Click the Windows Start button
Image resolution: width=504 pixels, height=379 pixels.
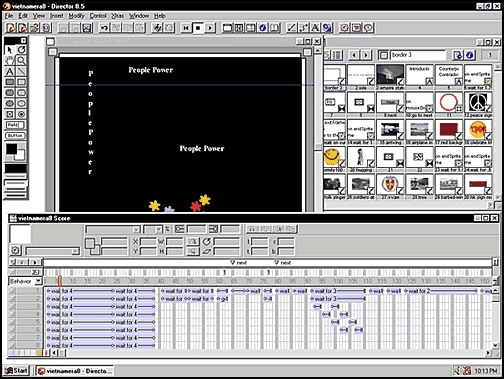pos(16,370)
